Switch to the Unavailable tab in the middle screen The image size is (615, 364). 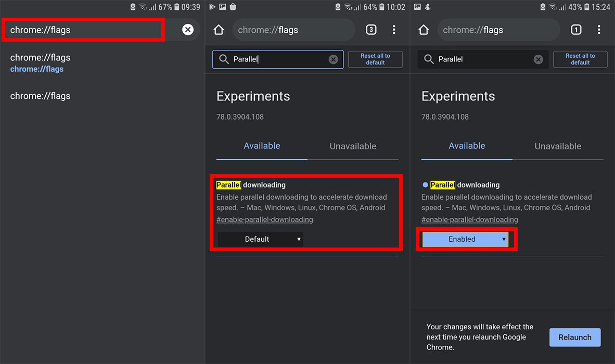click(353, 146)
